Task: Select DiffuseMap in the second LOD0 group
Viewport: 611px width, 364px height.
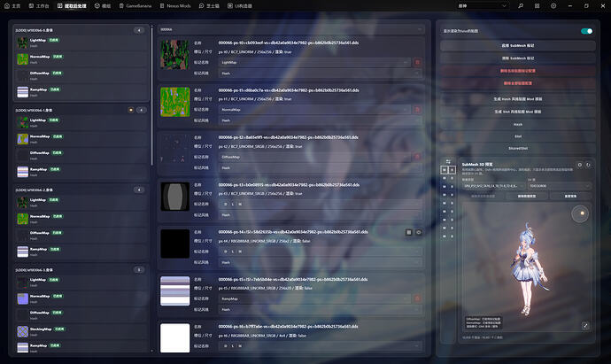Action: click(81, 155)
